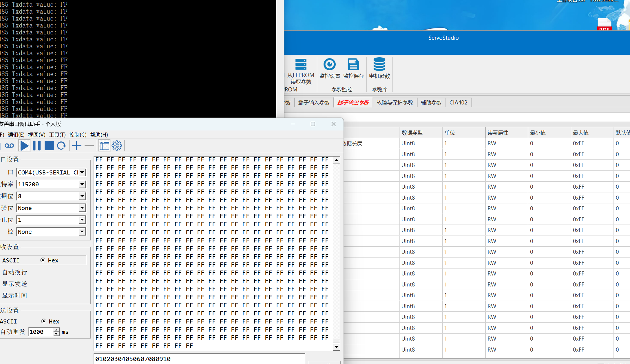Switch to the 故障与保护参数 tab
The image size is (630, 364).
click(395, 103)
